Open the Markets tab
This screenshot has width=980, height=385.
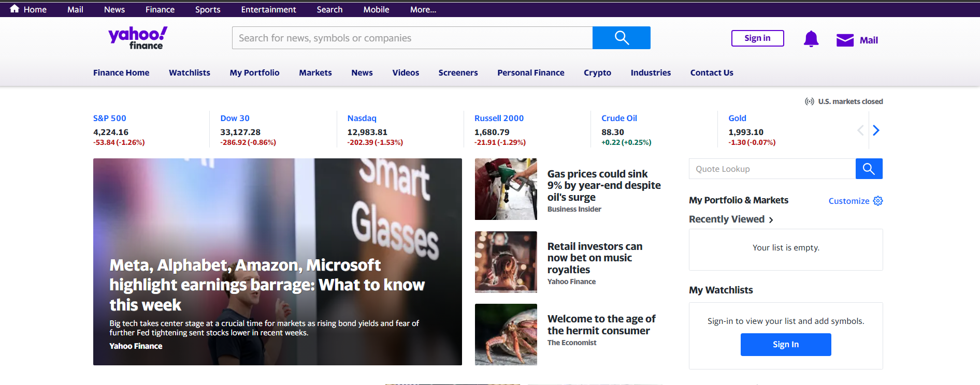(x=315, y=72)
